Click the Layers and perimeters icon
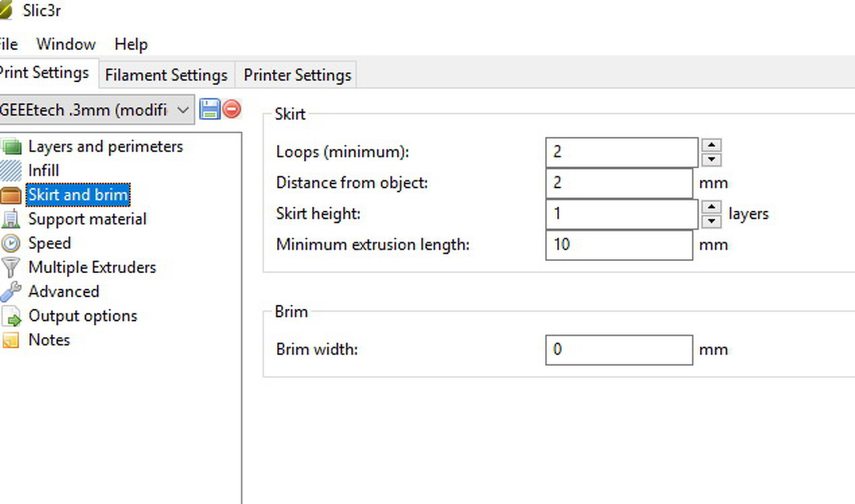 (11, 147)
